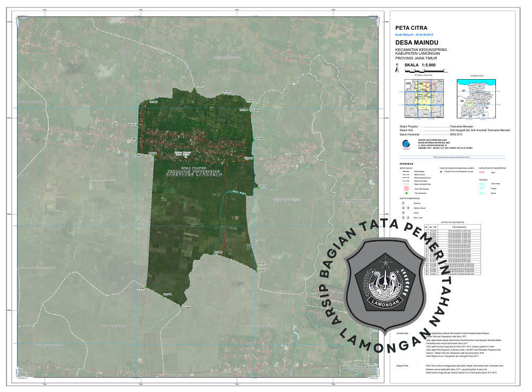Click the Gubernur office symbol in legend

pos(403,203)
